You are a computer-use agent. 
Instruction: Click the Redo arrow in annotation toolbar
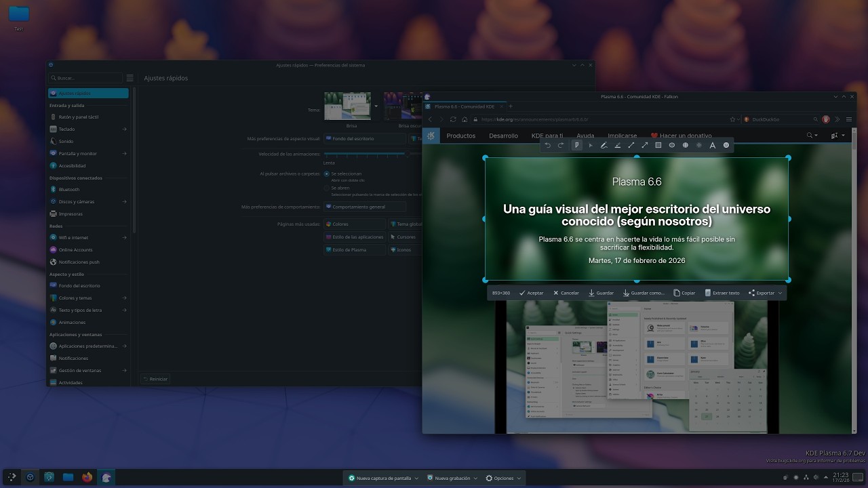point(561,145)
